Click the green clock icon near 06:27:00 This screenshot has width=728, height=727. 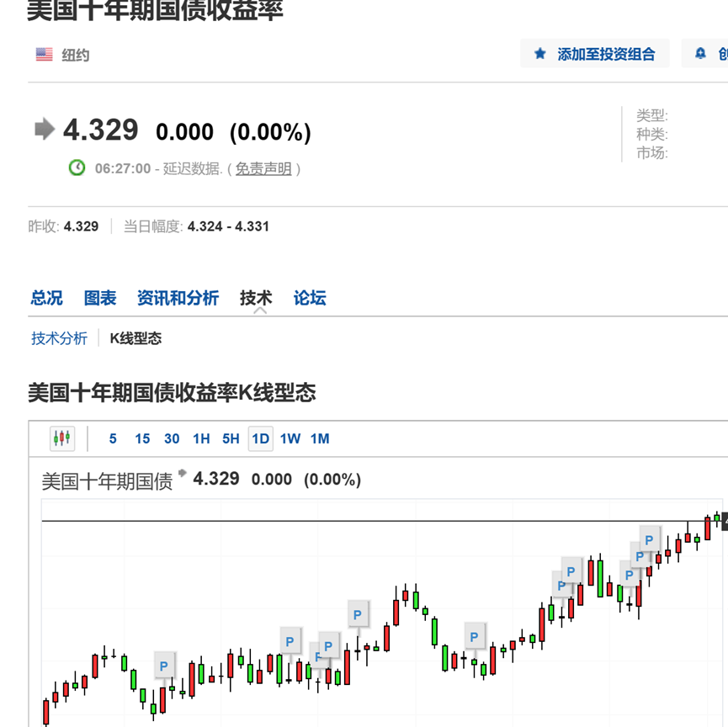pos(77,167)
